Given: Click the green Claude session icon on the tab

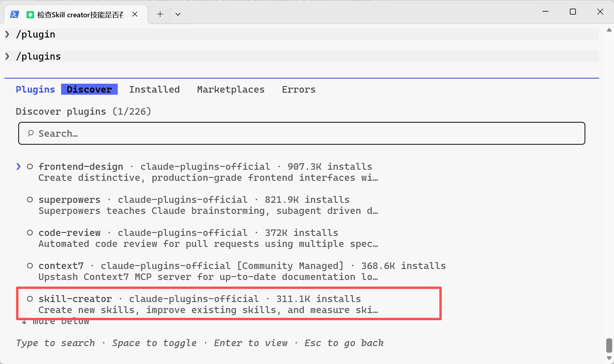Looking at the screenshot, I should tap(30, 15).
